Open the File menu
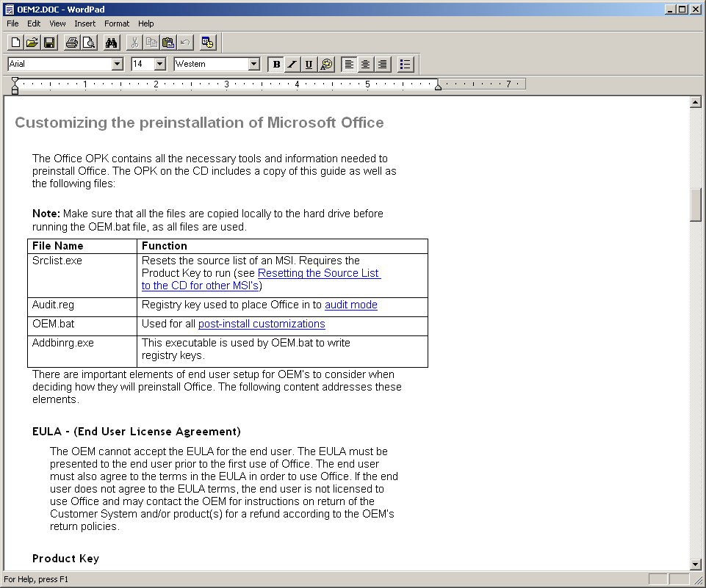 (x=12, y=23)
